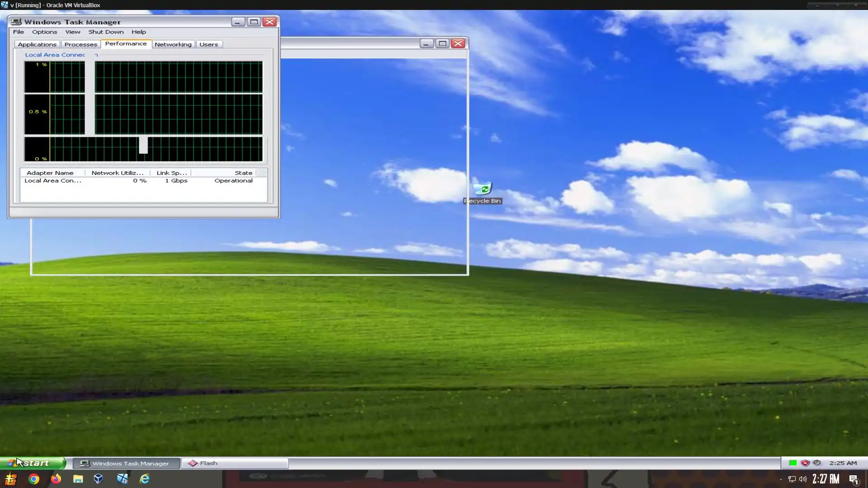Open the View menu in Task Manager
The width and height of the screenshot is (868, 488).
pos(72,32)
